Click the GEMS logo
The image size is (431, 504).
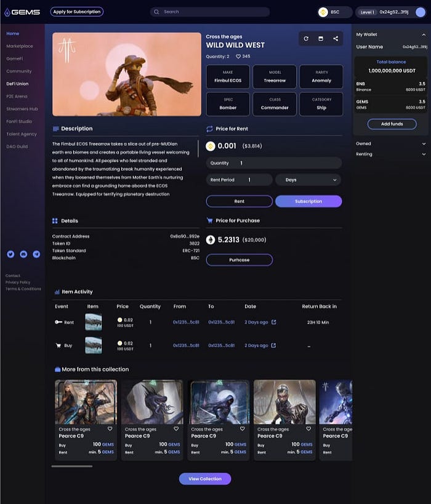(22, 12)
